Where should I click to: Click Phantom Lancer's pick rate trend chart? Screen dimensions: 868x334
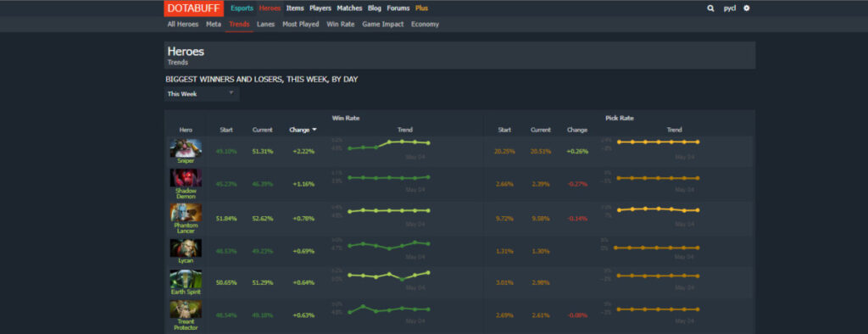658,209
